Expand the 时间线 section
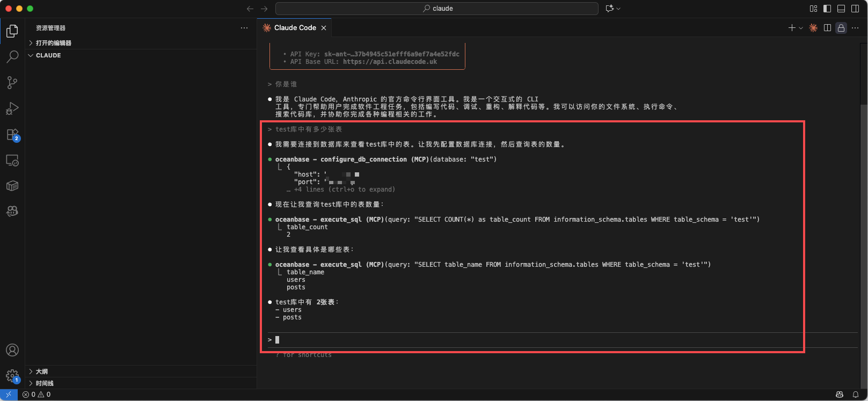 pos(45,383)
